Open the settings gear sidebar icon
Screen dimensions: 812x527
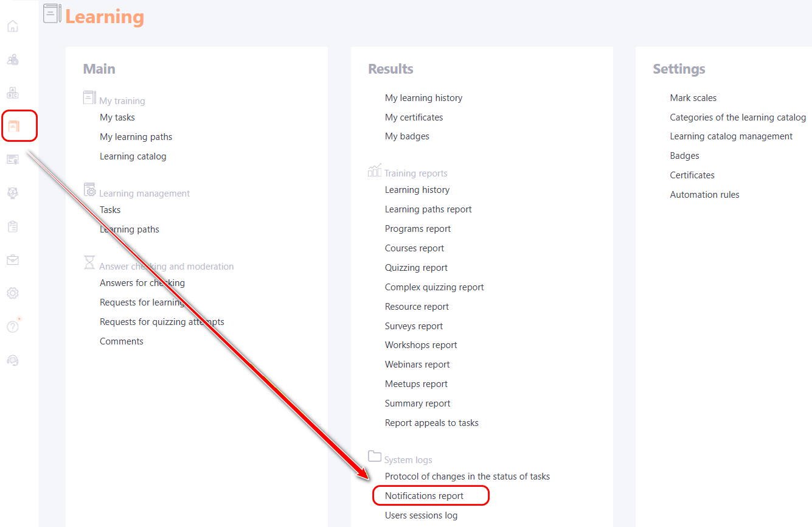coord(13,293)
